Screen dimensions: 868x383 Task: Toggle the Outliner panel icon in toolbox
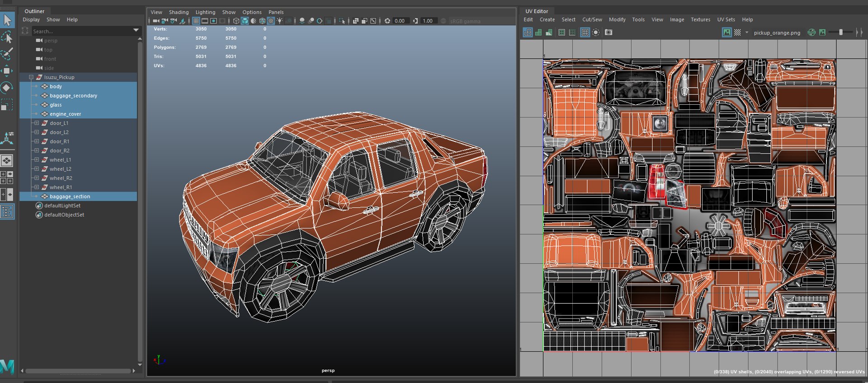(x=7, y=212)
